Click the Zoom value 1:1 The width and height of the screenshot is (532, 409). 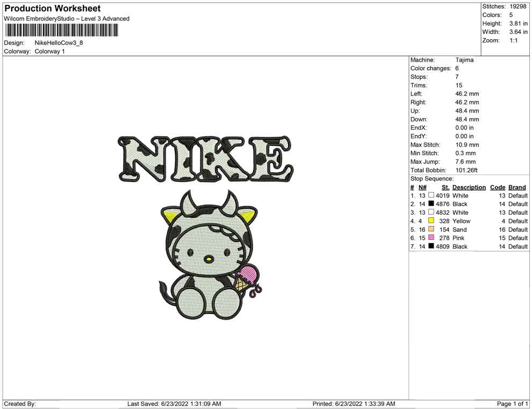(513, 40)
